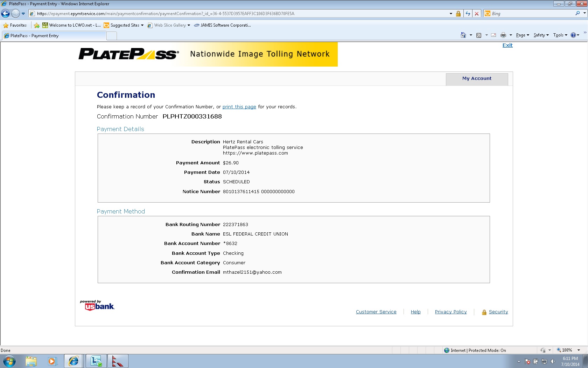Open the Web Slice Gallery dropdown

coord(169,25)
